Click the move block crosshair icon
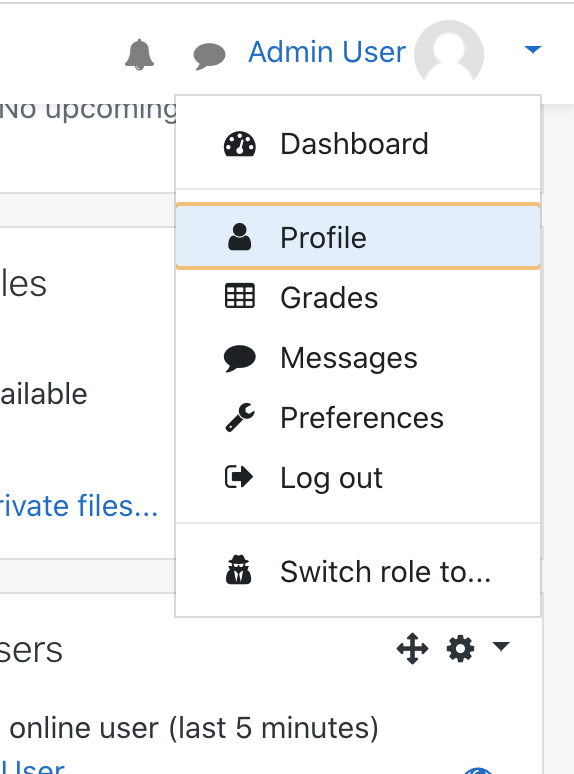The image size is (574, 774). 413,648
